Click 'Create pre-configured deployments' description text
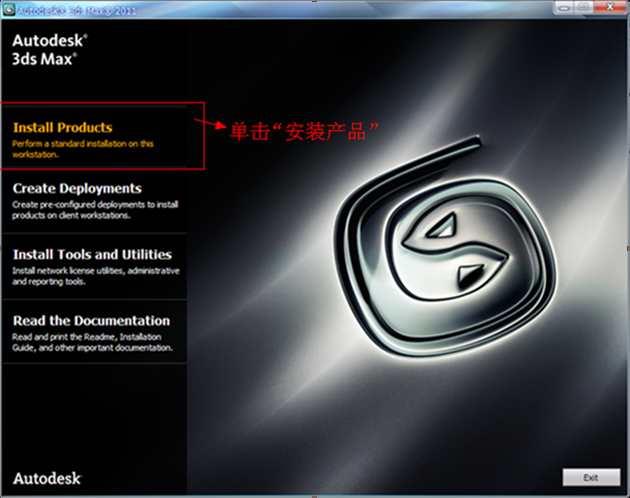 tap(95, 210)
